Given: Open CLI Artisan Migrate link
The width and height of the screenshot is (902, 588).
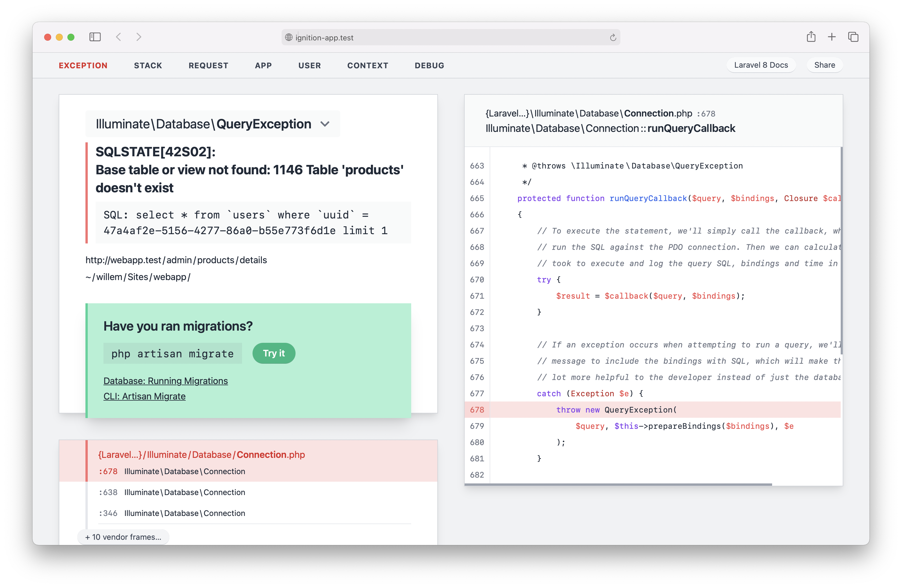Looking at the screenshot, I should [x=144, y=395].
